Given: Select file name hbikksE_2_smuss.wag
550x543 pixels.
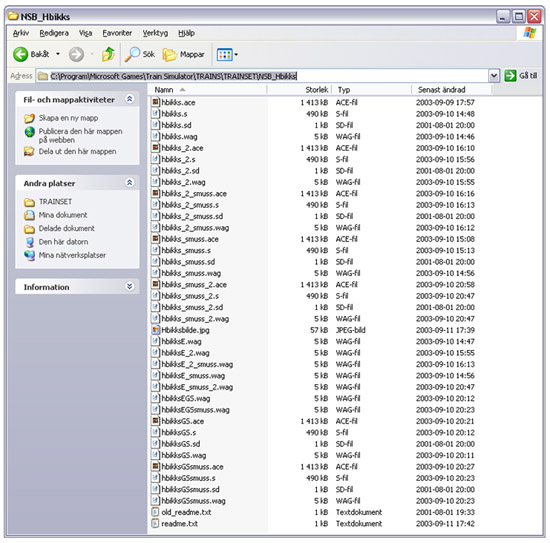Looking at the screenshot, I should [x=197, y=364].
